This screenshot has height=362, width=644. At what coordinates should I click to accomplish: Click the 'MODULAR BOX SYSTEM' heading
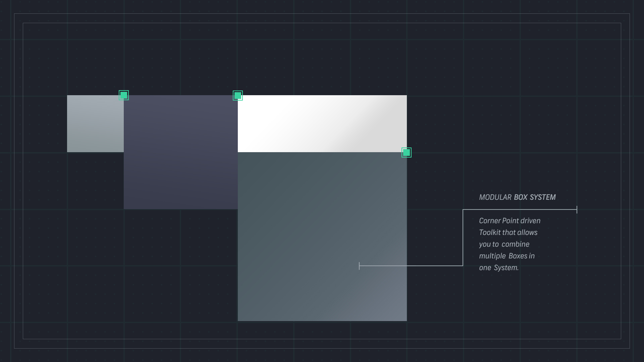(517, 197)
